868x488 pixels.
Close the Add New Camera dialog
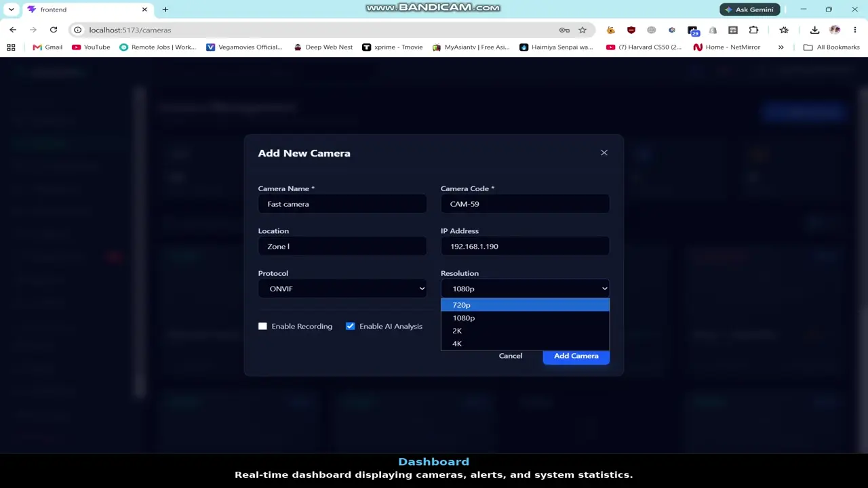[604, 152]
